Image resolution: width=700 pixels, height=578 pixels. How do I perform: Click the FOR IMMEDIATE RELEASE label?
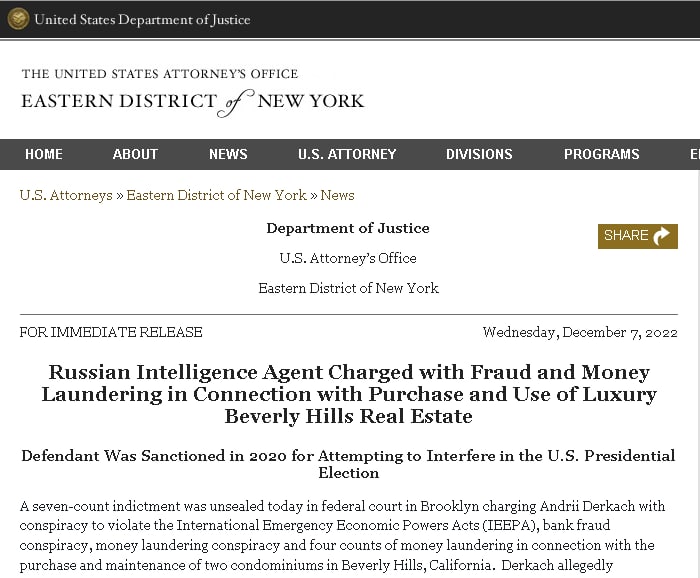coord(111,332)
